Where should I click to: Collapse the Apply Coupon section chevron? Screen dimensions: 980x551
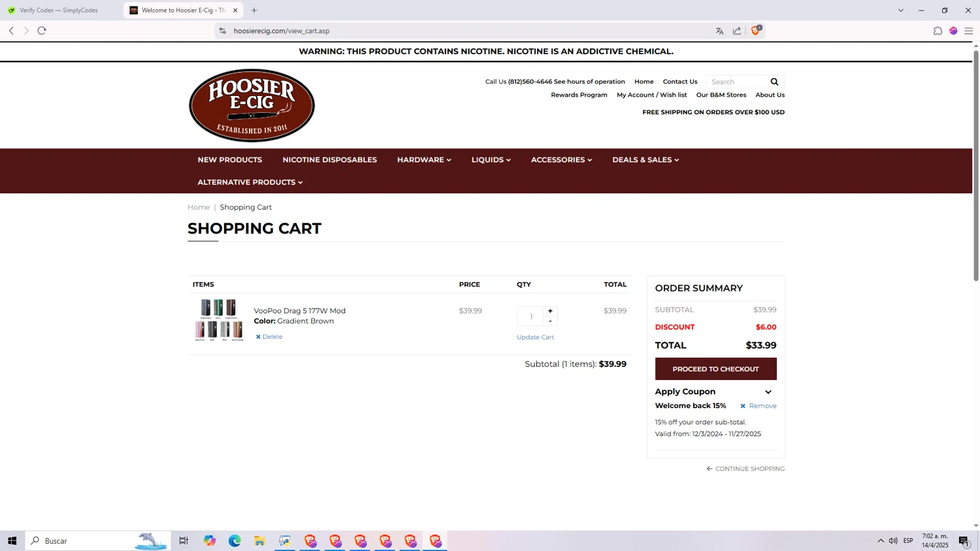click(768, 392)
